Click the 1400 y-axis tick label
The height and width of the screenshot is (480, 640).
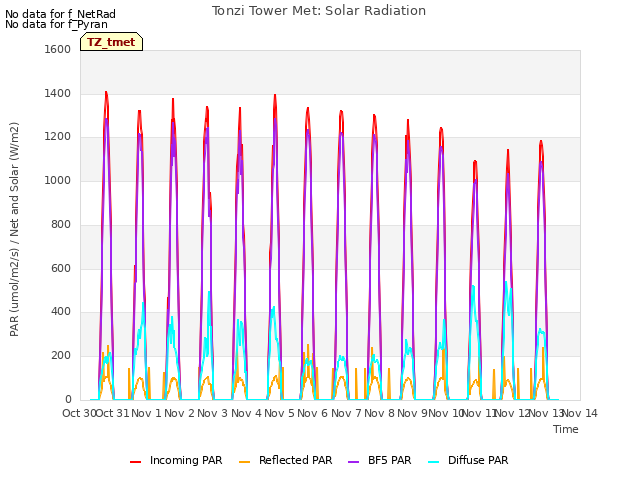point(58,93)
